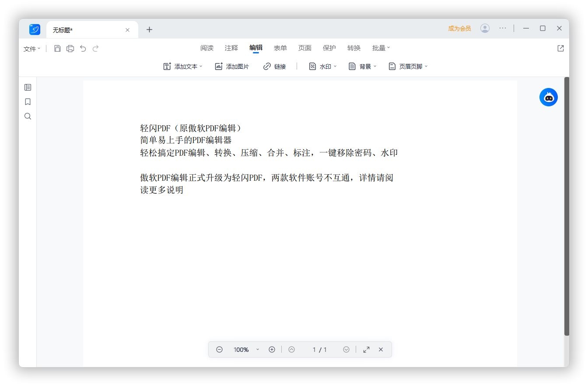The height and width of the screenshot is (386, 588).
Task: Switch to the 阅读 tab
Action: point(207,48)
